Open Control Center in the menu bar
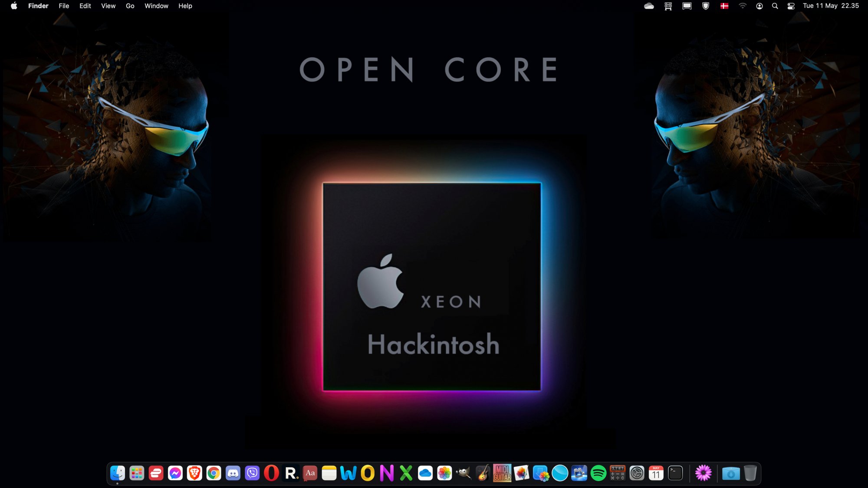The image size is (868, 488). tap(791, 6)
